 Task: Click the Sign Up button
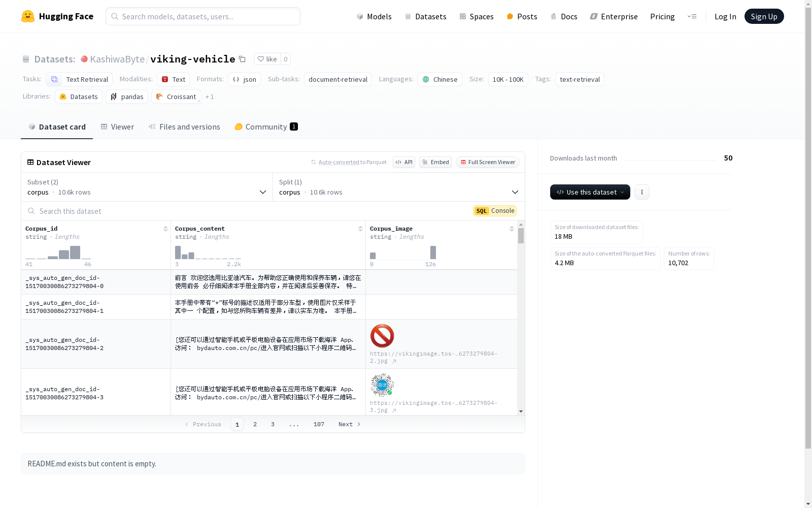coord(764,16)
